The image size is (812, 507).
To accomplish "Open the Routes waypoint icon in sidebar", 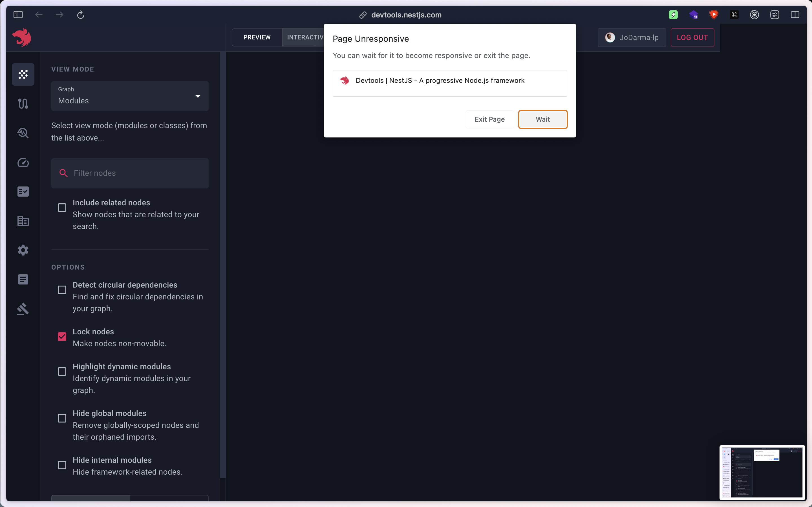I will [x=23, y=103].
